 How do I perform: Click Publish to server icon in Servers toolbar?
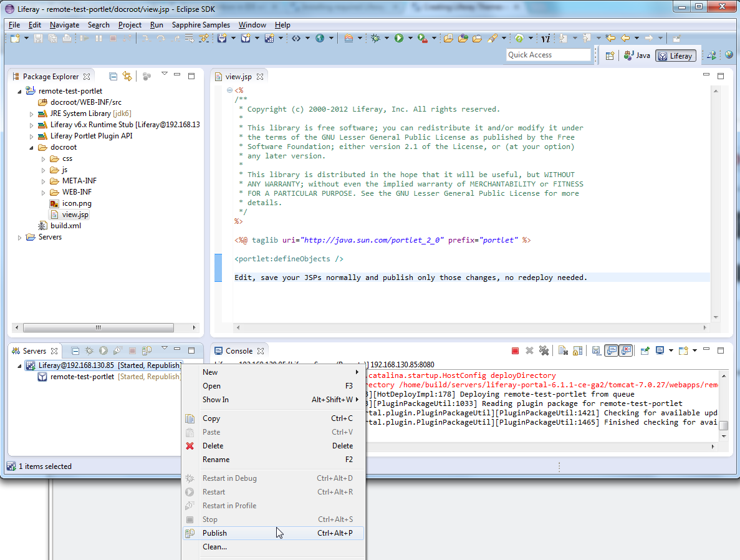(147, 351)
